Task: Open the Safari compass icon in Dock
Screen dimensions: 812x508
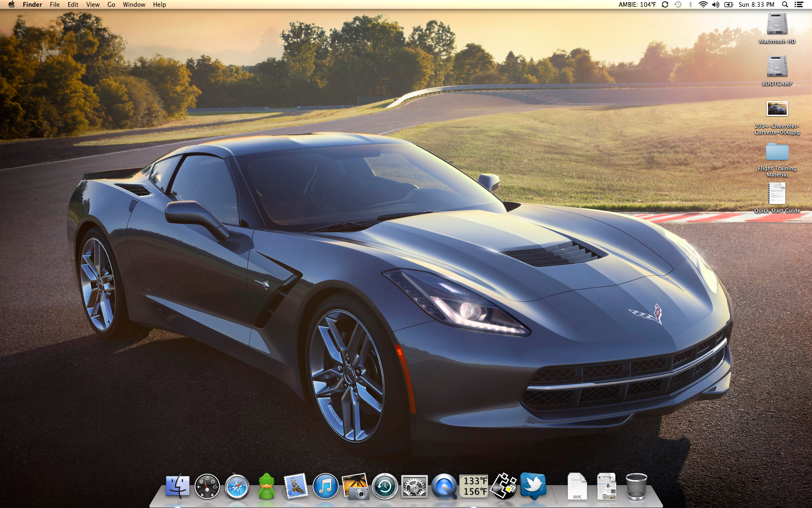Action: pyautogui.click(x=237, y=486)
